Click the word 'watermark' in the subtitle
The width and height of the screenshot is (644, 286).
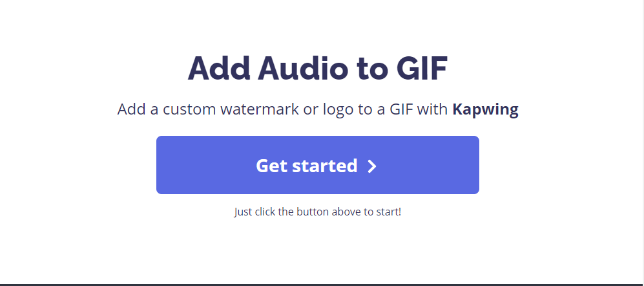[x=259, y=109]
